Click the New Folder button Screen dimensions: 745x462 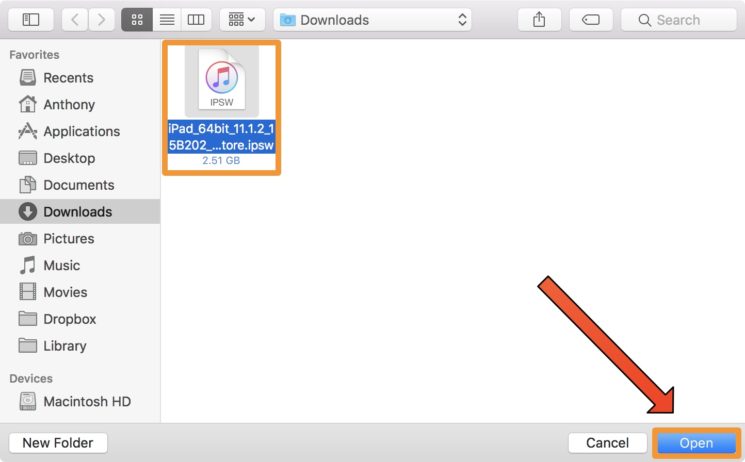point(58,443)
